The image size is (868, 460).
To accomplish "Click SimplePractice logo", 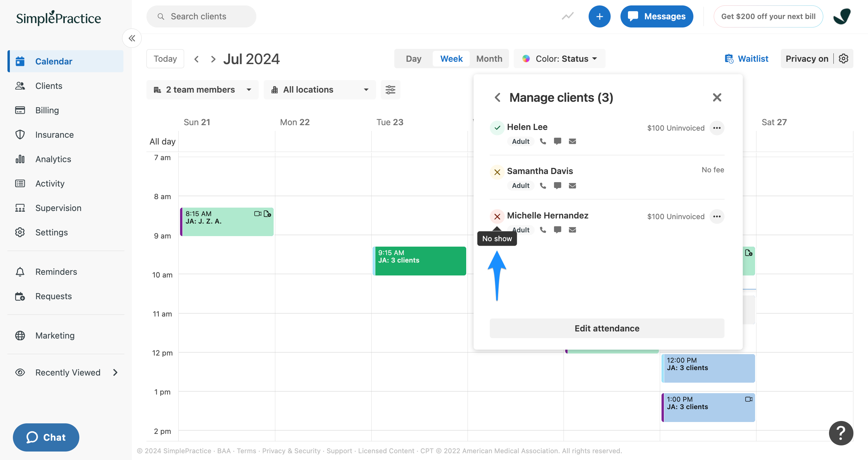I will click(59, 18).
